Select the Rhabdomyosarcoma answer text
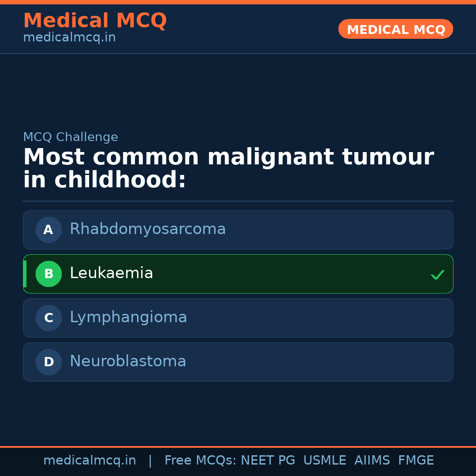Image resolution: width=476 pixels, height=476 pixels. pos(148,229)
